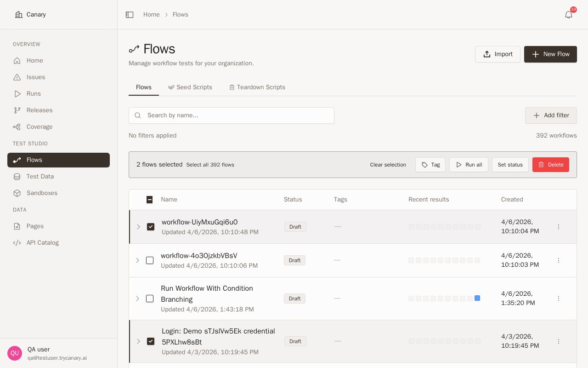
Task: Toggle the sidebar panel icon
Action: (130, 15)
